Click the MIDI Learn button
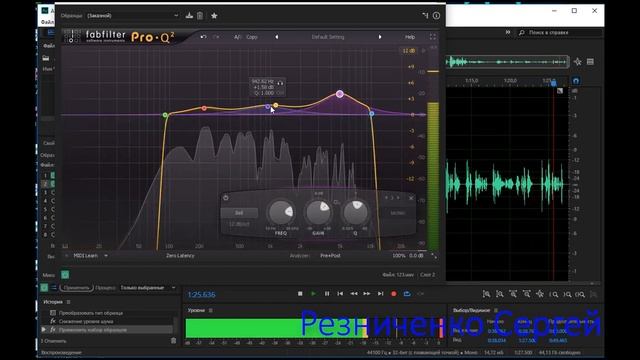 coord(86,256)
